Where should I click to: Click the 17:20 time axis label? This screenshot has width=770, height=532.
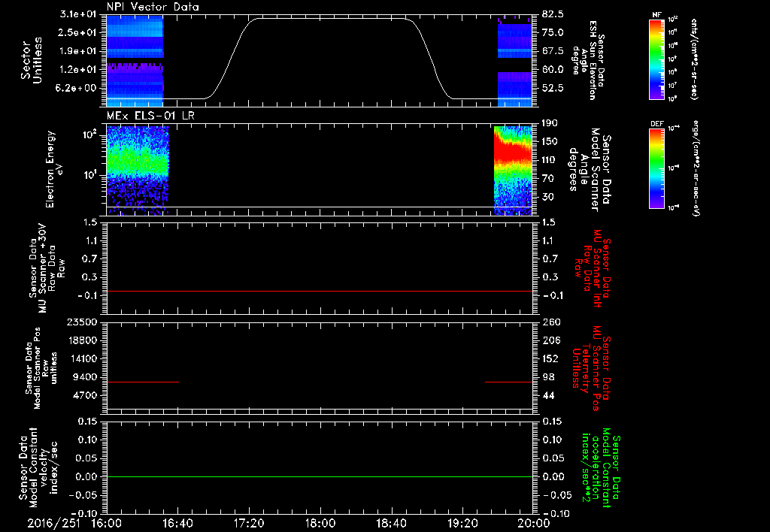249,523
